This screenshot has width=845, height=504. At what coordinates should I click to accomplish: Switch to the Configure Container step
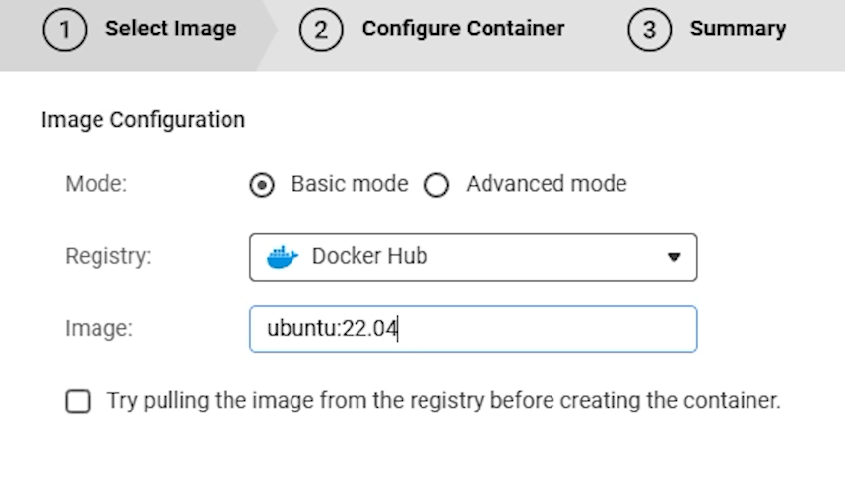coord(463,29)
